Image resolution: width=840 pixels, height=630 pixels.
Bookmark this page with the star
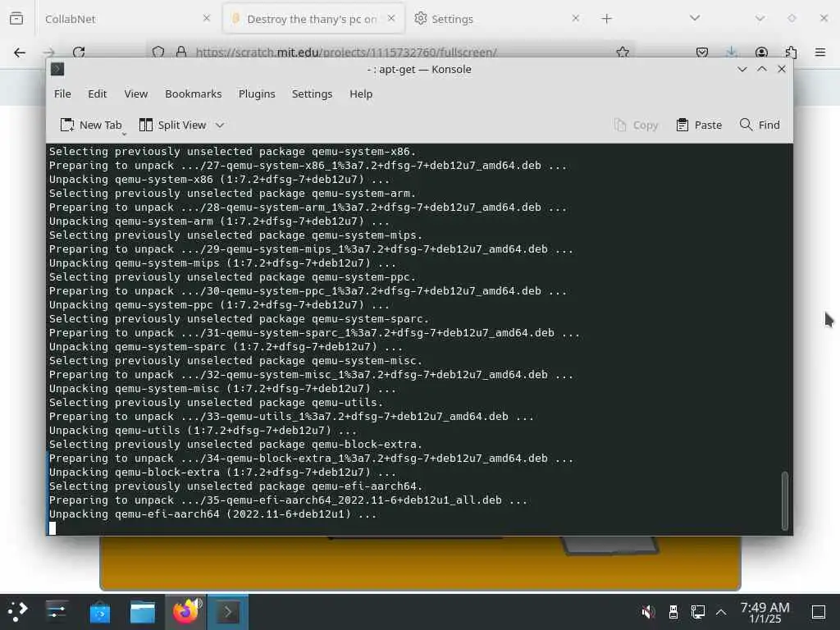point(623,52)
